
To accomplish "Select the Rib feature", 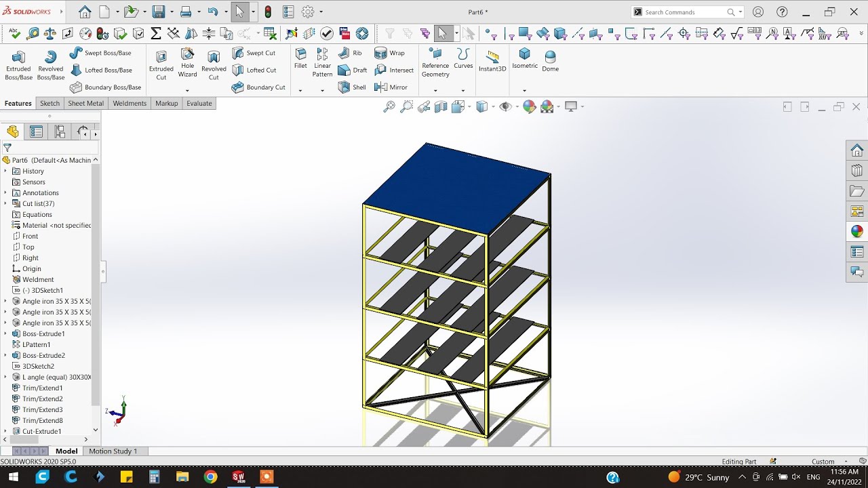I will (351, 53).
